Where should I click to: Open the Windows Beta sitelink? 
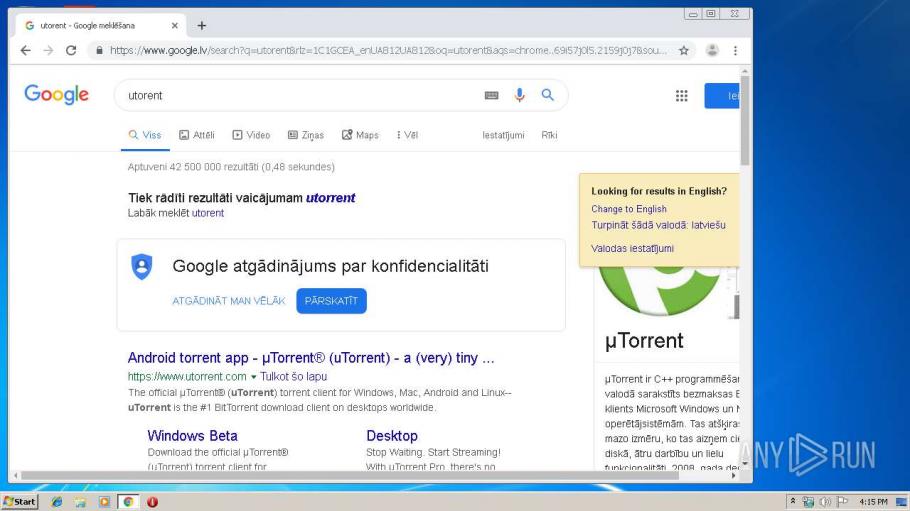192,436
